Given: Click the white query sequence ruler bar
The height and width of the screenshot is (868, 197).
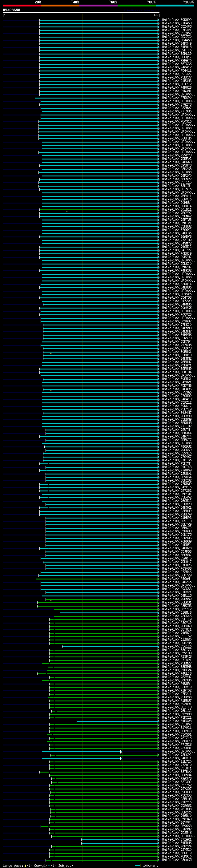Looking at the screenshot, I should tap(81, 13).
